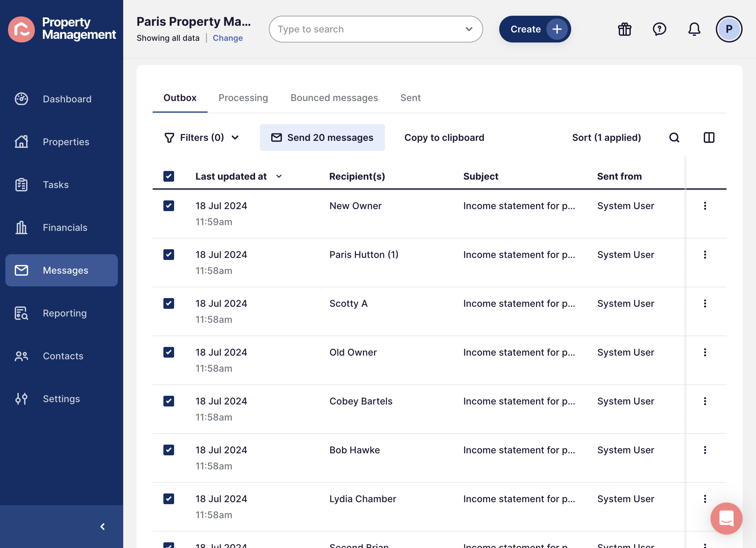Open row actions for Cobey Bartels

coord(705,401)
